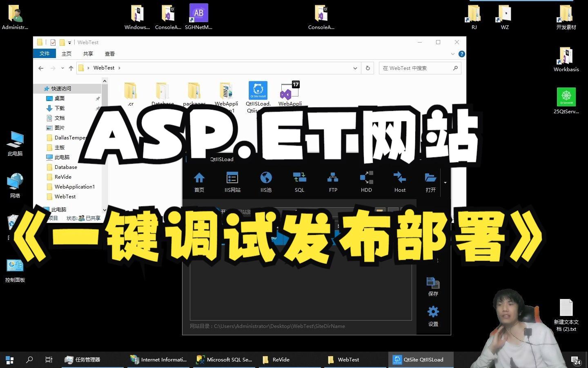Open the quick access toolbar dropdown
Screen dimensions: 588x368
[69, 43]
